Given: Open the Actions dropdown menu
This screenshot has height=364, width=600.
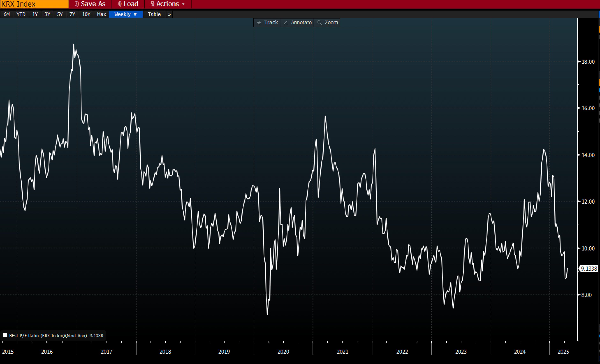Looking at the screenshot, I should [168, 4].
